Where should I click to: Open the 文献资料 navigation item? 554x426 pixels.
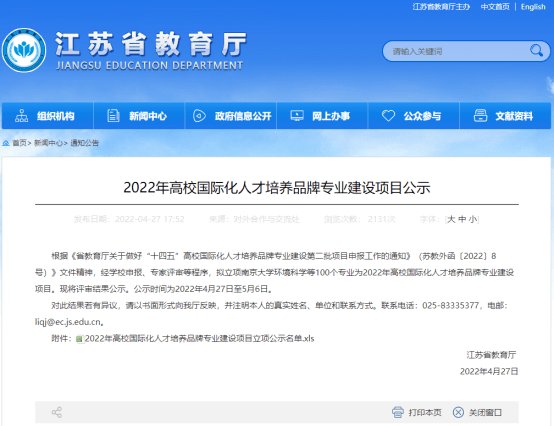click(x=505, y=116)
